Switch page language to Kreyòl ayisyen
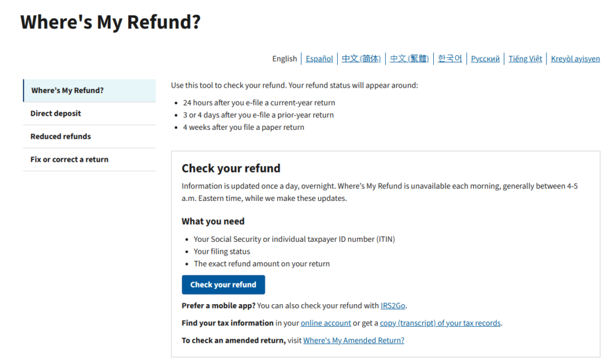 [x=575, y=58]
